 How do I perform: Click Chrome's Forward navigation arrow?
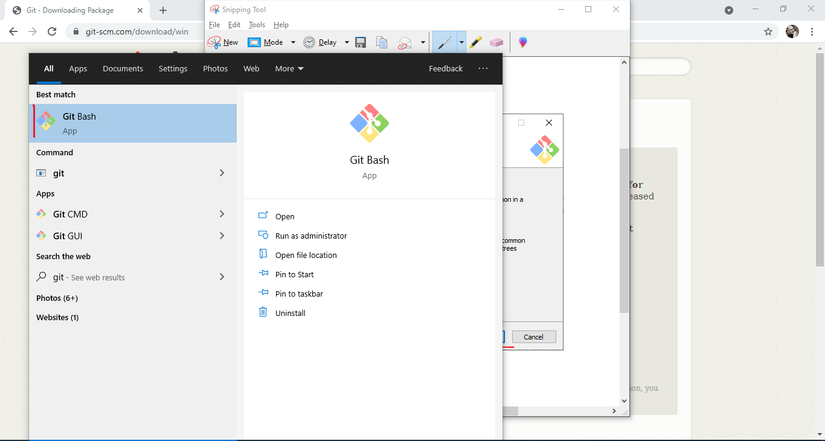click(33, 32)
